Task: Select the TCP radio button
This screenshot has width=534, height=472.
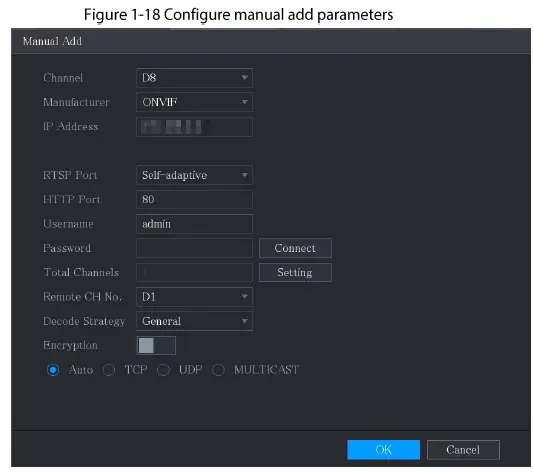Action: pos(109,370)
